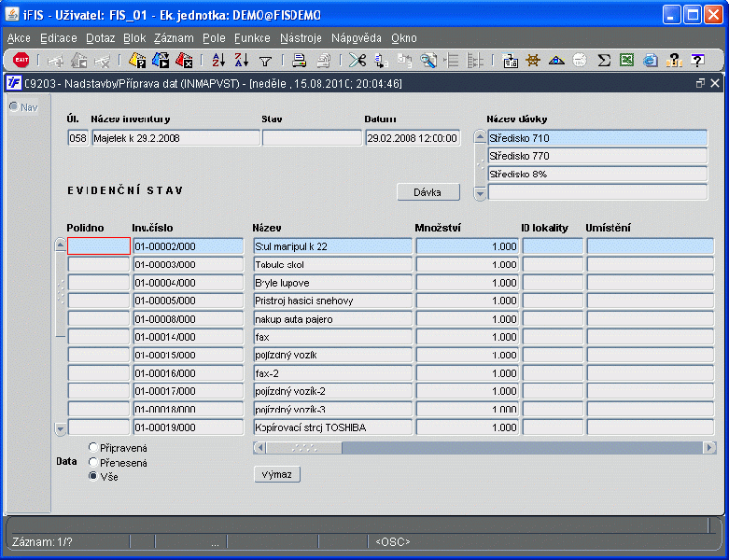
Task: Click up arrow of Název dávky list
Action: pyautogui.click(x=480, y=136)
